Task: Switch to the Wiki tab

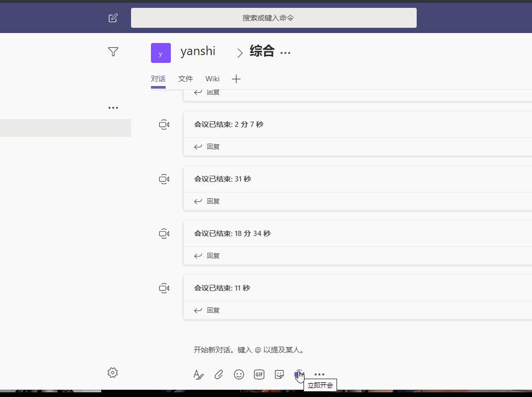Action: (x=212, y=79)
